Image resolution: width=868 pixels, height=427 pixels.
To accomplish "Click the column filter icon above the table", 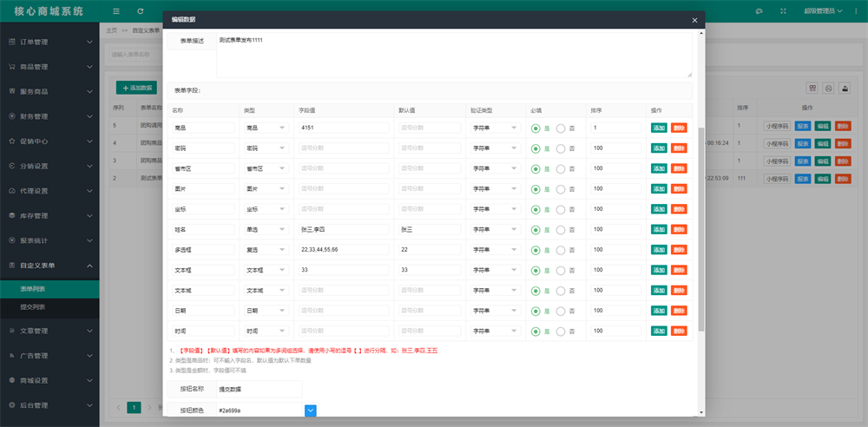I will pos(812,88).
